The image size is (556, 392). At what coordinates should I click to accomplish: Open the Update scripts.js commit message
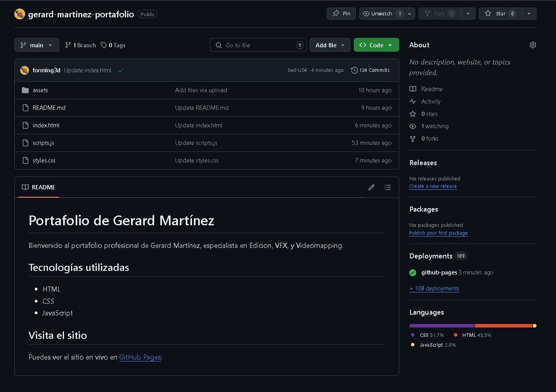point(196,142)
